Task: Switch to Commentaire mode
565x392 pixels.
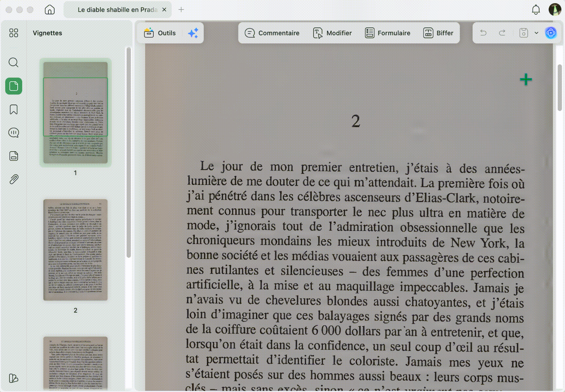Action: pyautogui.click(x=272, y=33)
